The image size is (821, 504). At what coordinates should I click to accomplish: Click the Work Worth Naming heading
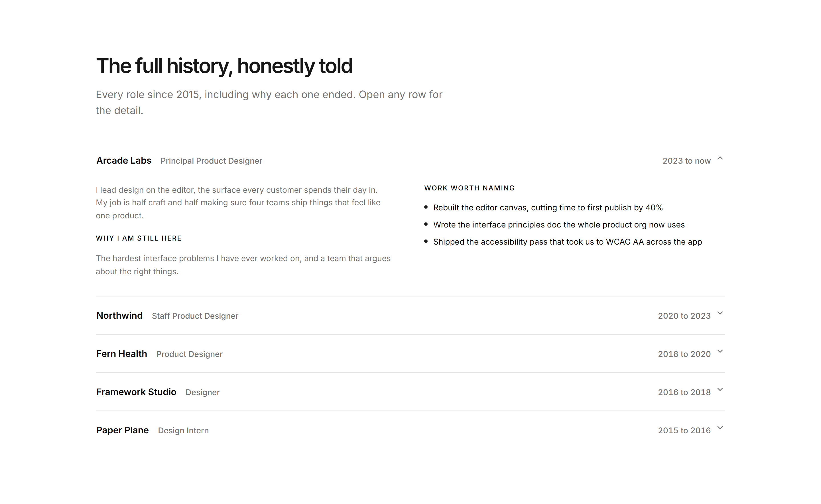pos(469,188)
